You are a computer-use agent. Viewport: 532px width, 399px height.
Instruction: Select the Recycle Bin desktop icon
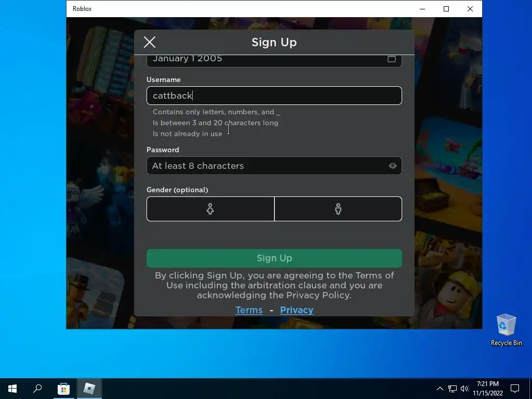point(506,329)
